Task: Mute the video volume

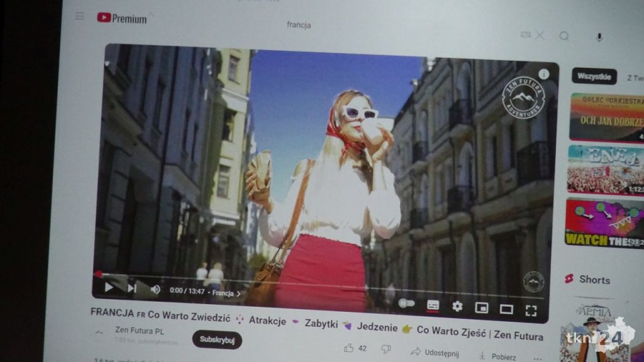Action: (155, 289)
